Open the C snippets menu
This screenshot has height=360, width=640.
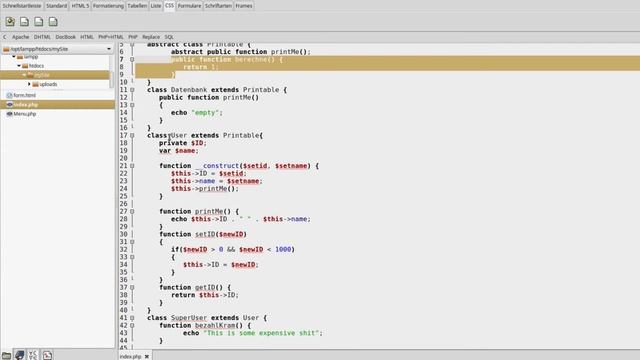tap(5, 37)
